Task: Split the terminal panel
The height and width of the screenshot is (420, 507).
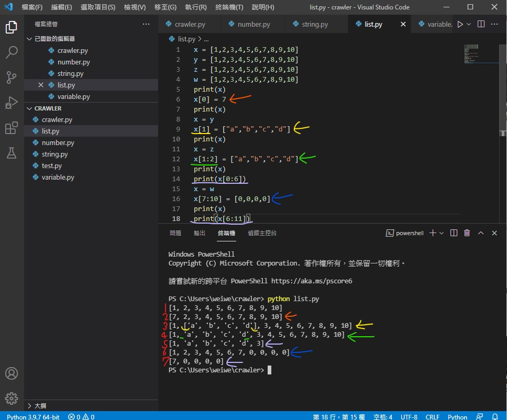Action: pyautogui.click(x=454, y=233)
